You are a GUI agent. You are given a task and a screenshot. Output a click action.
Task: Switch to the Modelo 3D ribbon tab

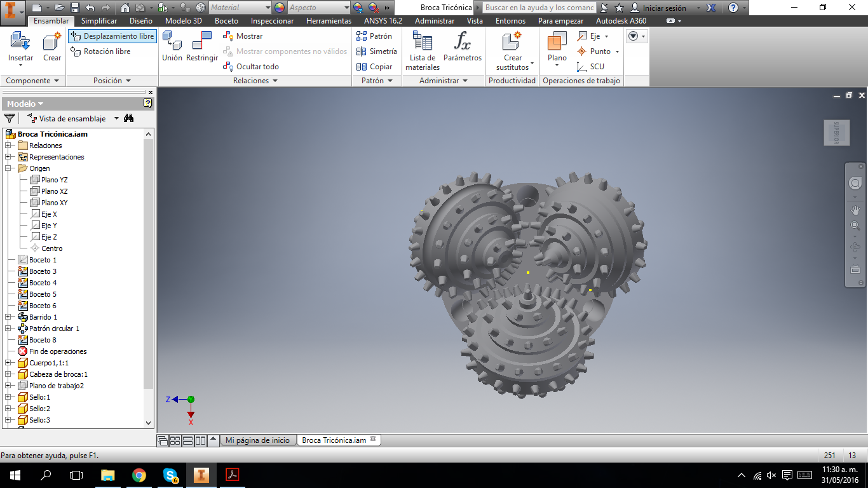click(x=184, y=21)
